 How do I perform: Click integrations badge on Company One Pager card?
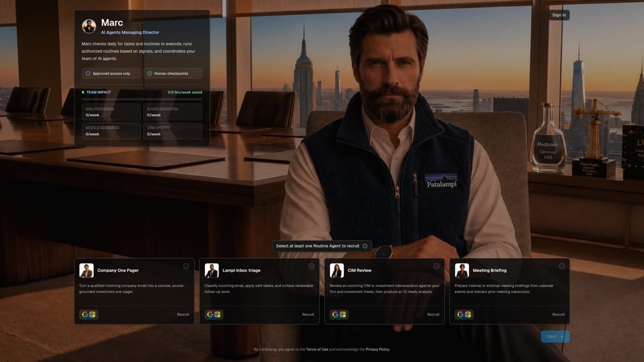[x=89, y=314]
